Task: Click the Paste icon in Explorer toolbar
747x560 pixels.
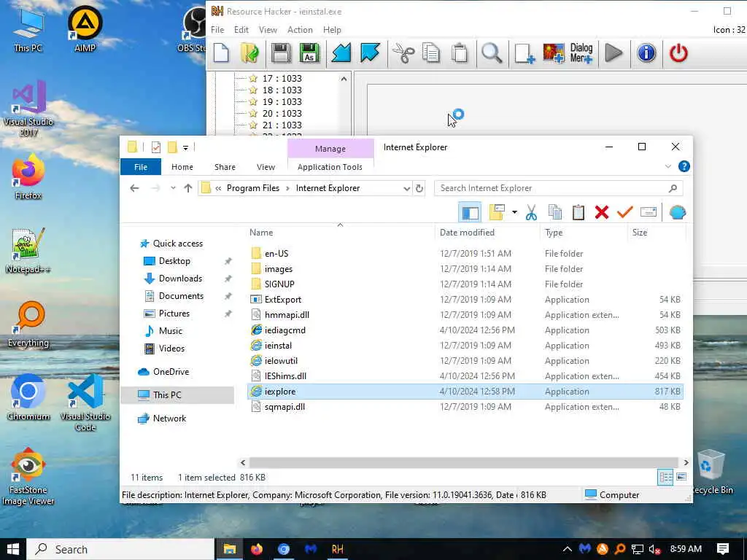Action: pyautogui.click(x=578, y=212)
